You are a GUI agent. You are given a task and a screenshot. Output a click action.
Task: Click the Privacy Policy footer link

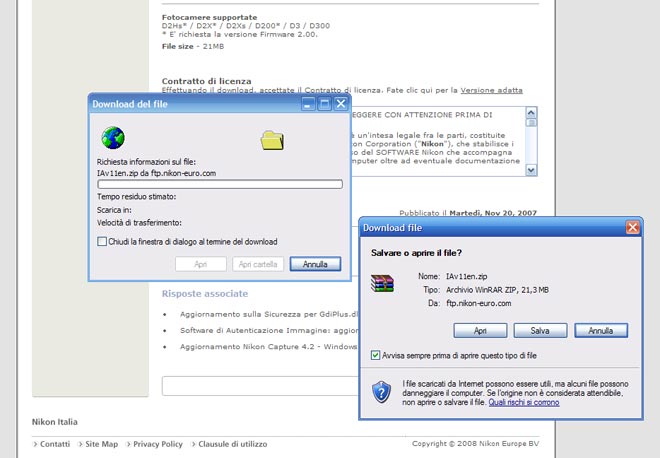pyautogui.click(x=158, y=444)
